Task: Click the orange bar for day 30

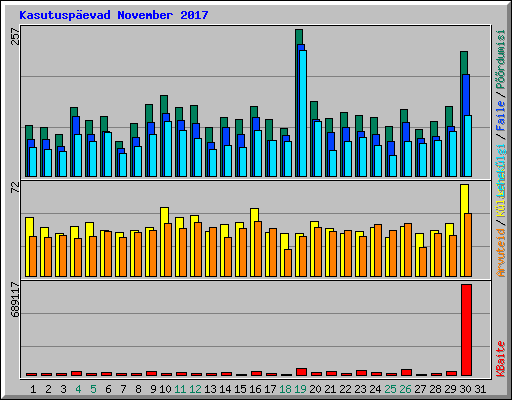Action: pos(468,245)
